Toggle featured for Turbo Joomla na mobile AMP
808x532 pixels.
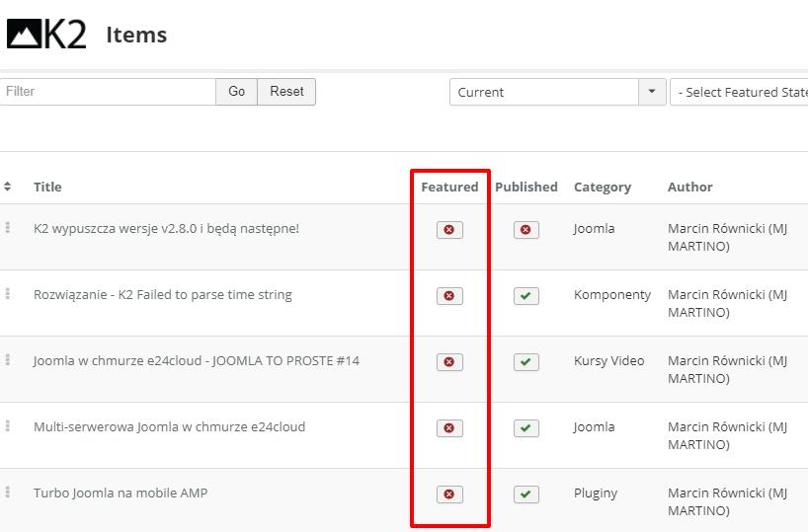[x=449, y=494]
